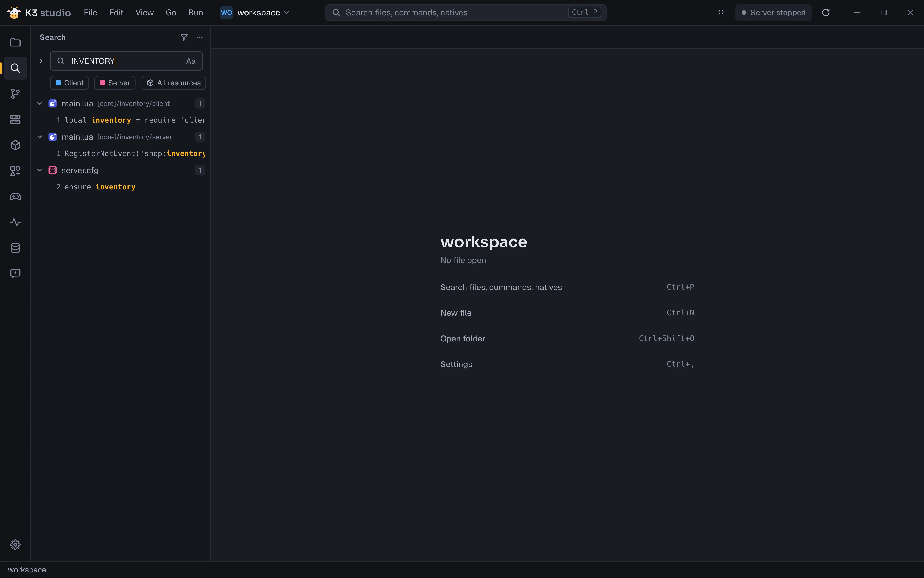This screenshot has height=578, width=924.
Task: Collapse server.cfg search results
Action: click(x=40, y=170)
